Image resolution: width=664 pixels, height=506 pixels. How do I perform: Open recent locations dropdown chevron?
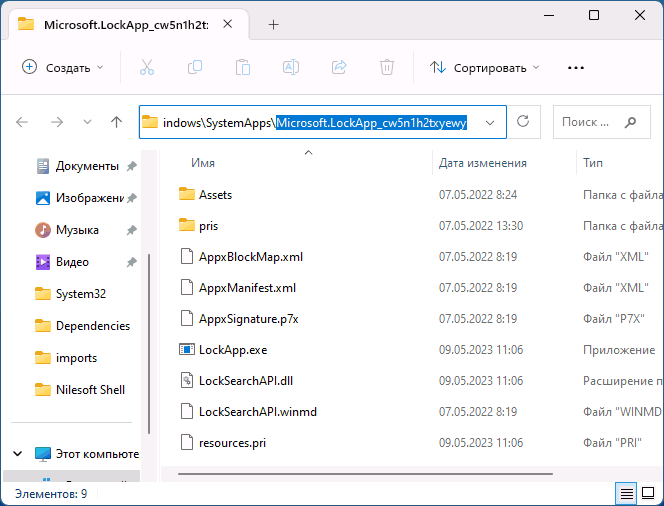[x=87, y=122]
